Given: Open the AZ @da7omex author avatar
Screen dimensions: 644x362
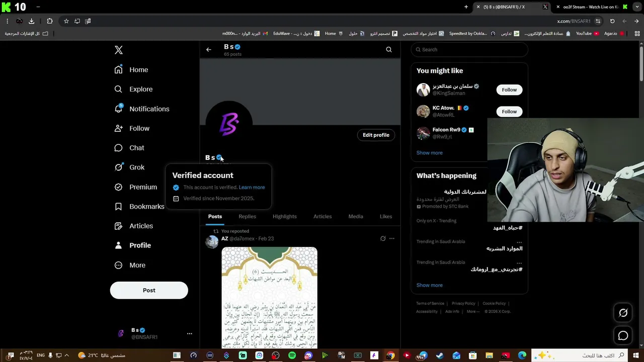Looking at the screenshot, I should [212, 242].
